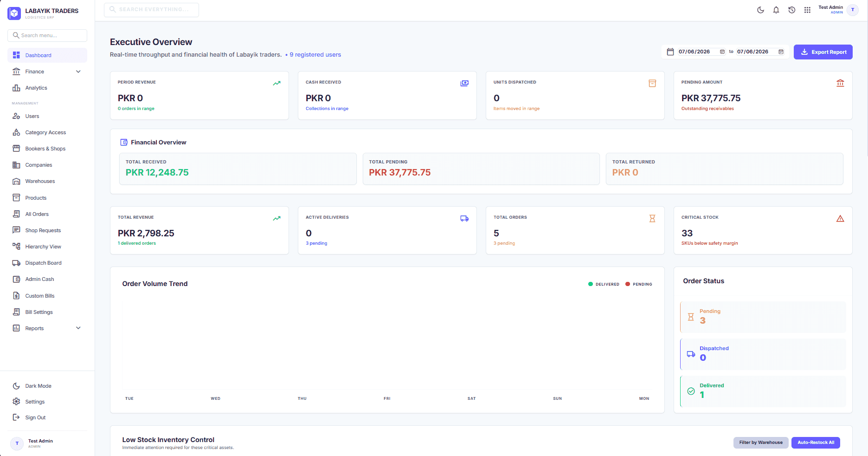Click the "3 pending" under Active Deliveries

point(316,243)
